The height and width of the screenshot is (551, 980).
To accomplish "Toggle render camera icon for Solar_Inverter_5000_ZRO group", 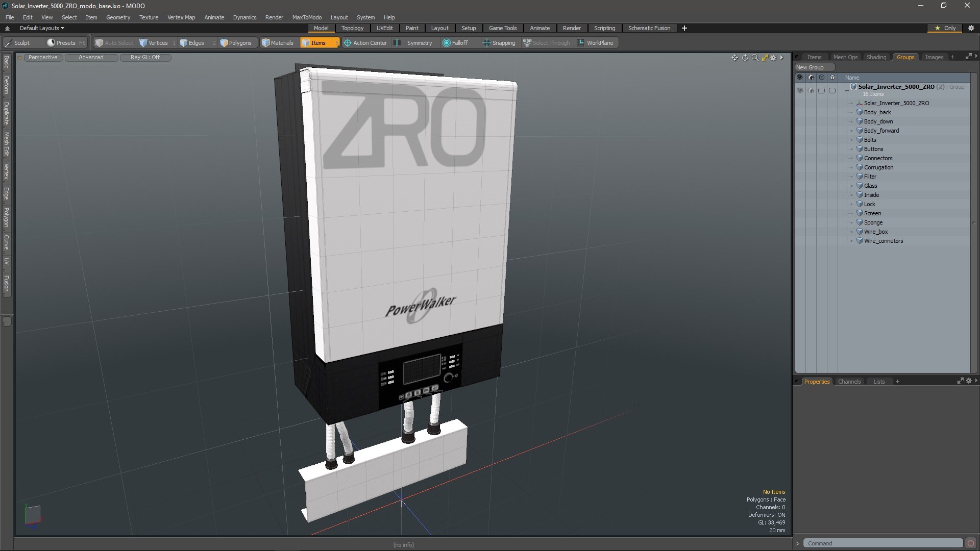I will (811, 90).
